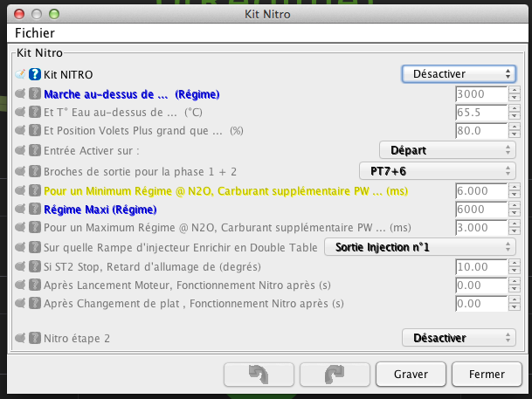
Task: Decrease the Après Changement de plat delay
Action: tap(515, 307)
